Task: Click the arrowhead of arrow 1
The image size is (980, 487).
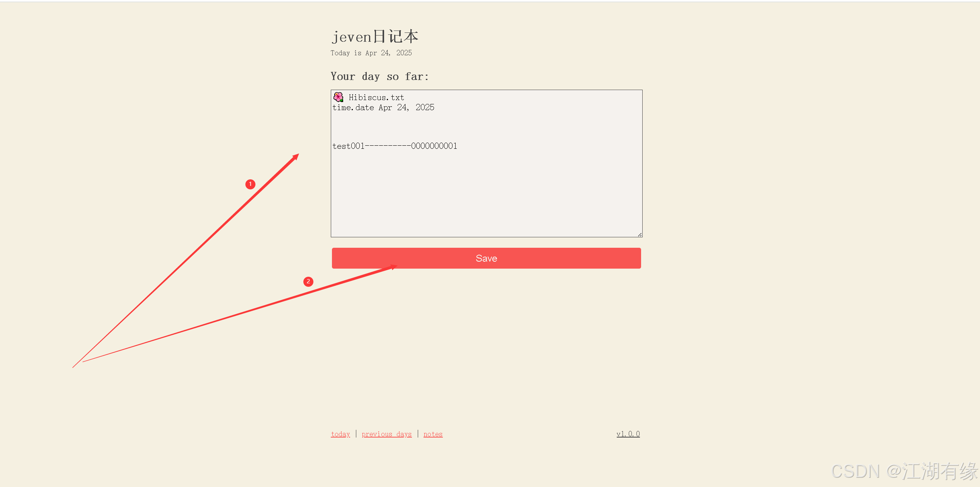Action: click(x=296, y=157)
